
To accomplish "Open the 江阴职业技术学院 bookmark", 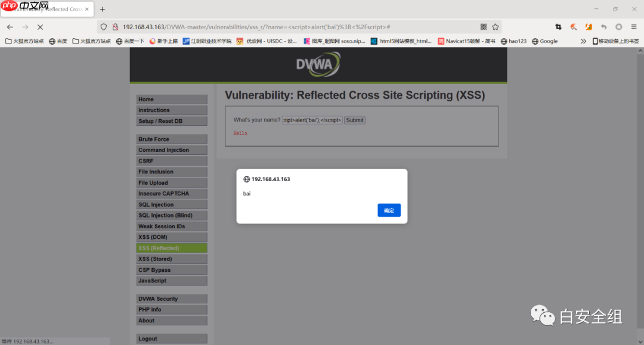I will [207, 41].
